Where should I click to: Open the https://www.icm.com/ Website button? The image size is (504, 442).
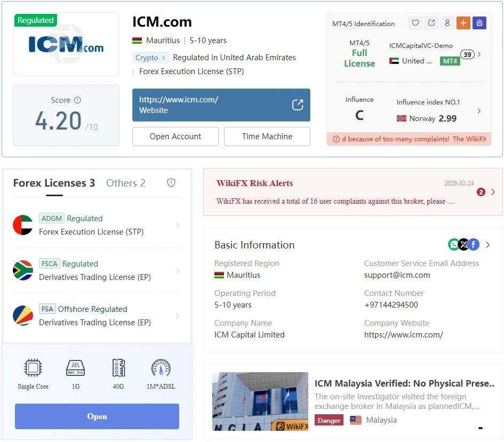tap(221, 105)
